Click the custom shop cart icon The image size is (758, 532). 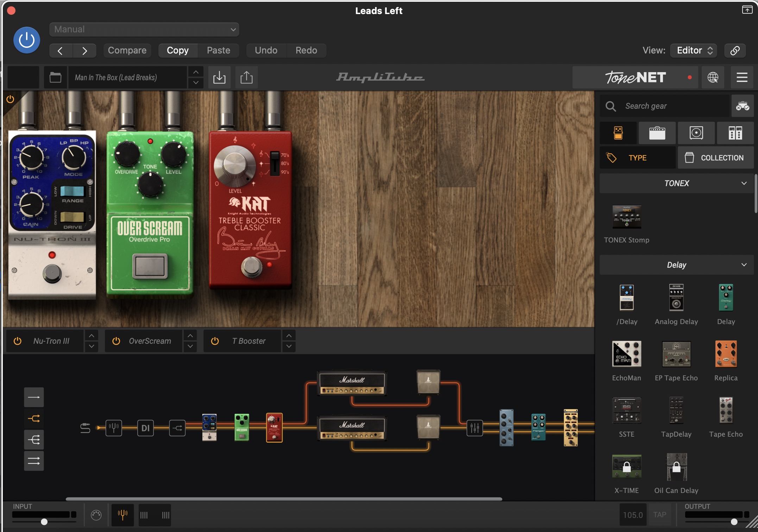point(743,106)
